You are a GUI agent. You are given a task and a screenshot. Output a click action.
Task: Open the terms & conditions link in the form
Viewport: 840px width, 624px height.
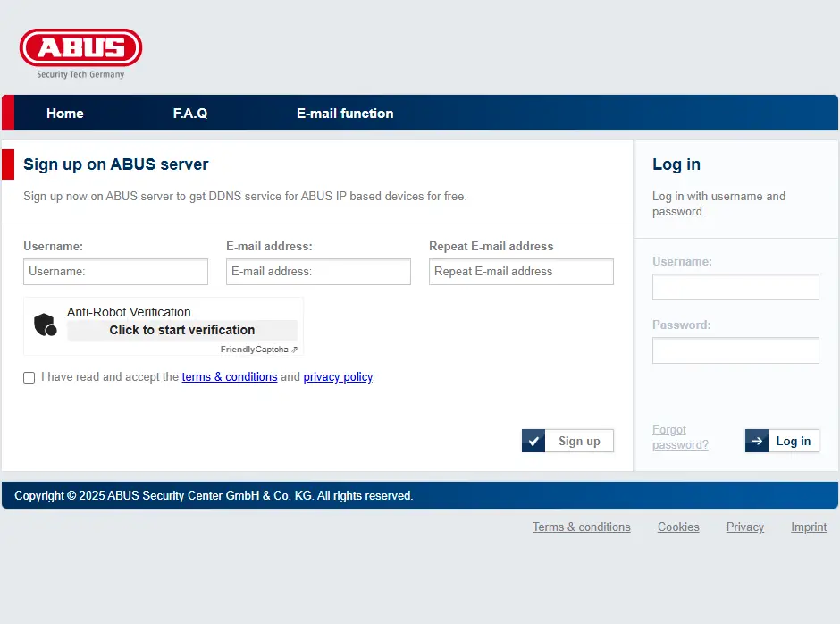(x=230, y=377)
